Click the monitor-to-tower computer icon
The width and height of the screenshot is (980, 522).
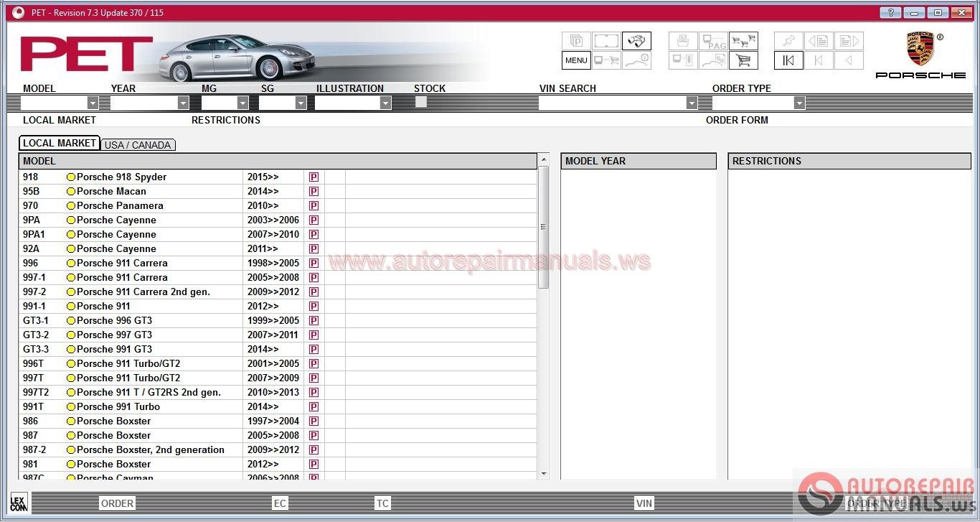683,60
